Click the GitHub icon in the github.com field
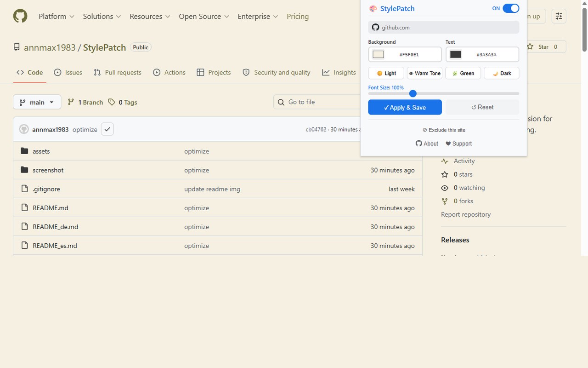 375,27
